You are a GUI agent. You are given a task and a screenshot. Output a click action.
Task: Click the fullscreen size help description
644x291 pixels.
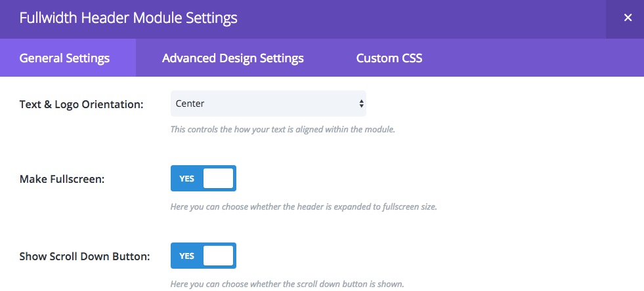click(303, 206)
